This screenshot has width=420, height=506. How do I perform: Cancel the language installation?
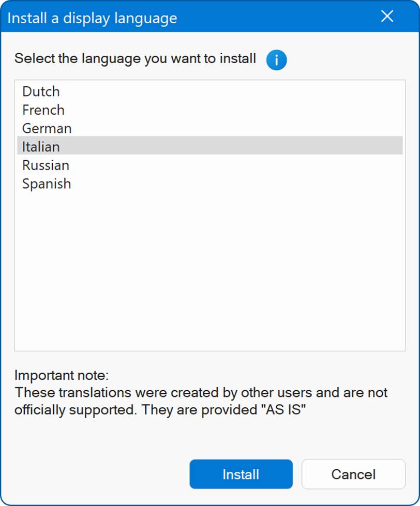[x=353, y=474]
